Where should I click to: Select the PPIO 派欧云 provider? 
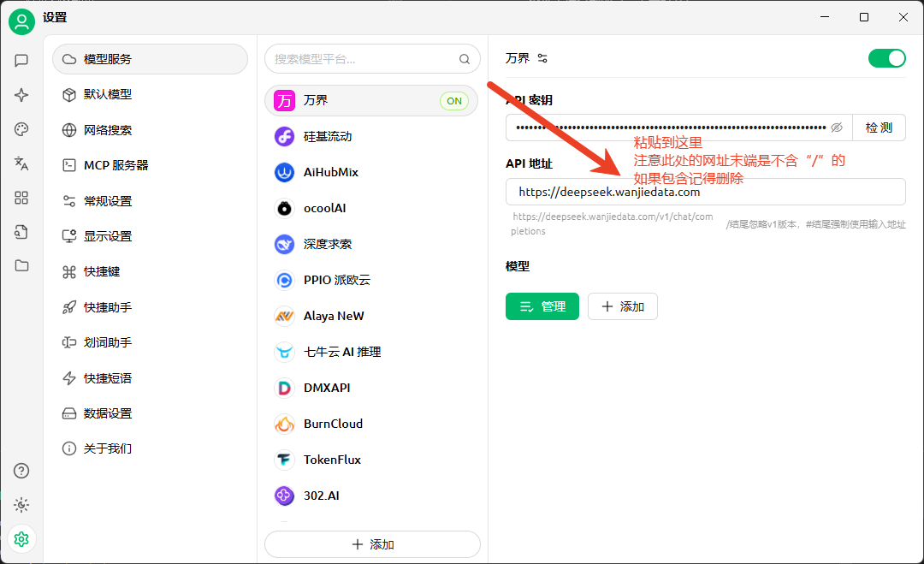pyautogui.click(x=371, y=281)
